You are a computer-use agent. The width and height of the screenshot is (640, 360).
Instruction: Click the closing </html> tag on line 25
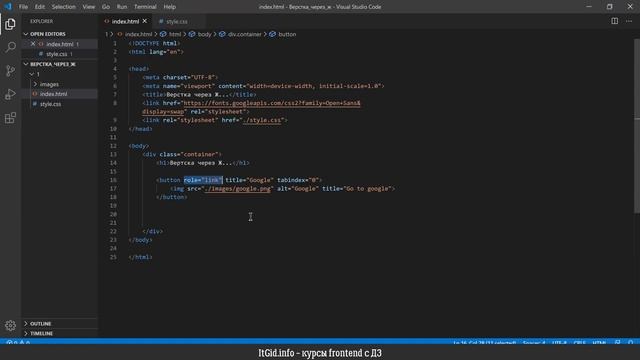coord(140,257)
